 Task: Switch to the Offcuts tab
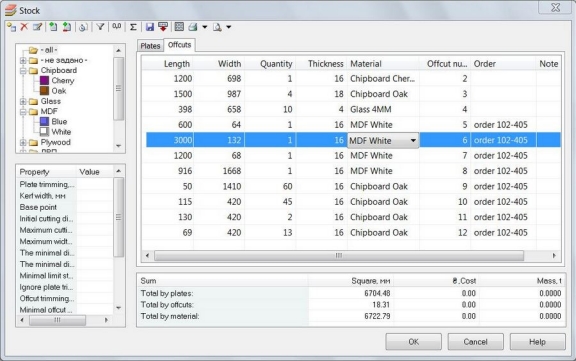[x=179, y=45]
